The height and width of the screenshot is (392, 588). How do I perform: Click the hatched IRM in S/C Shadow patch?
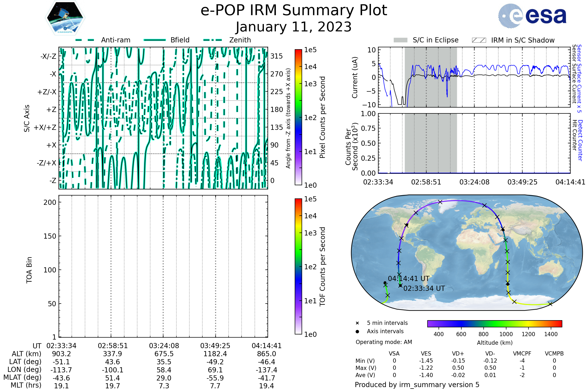tap(479, 40)
